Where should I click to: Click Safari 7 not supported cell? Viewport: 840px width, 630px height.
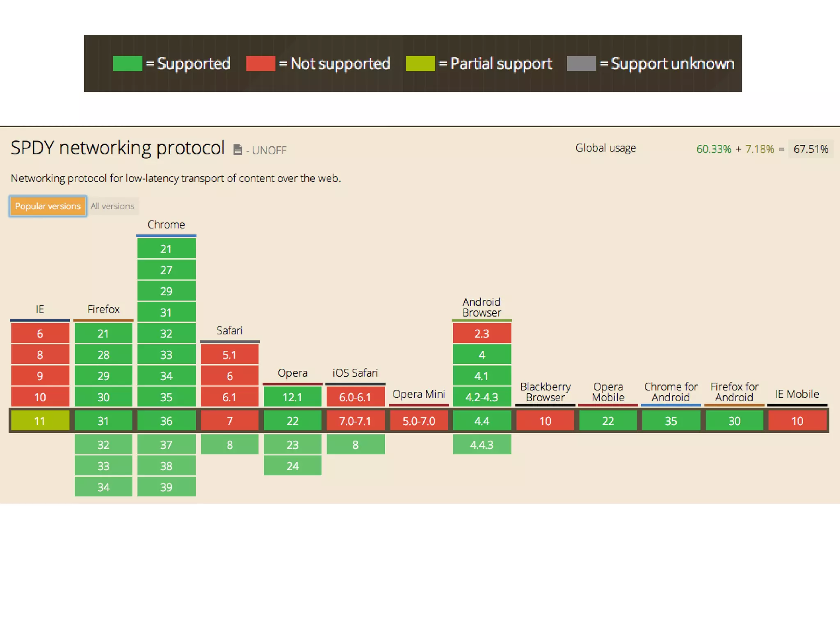tap(229, 421)
